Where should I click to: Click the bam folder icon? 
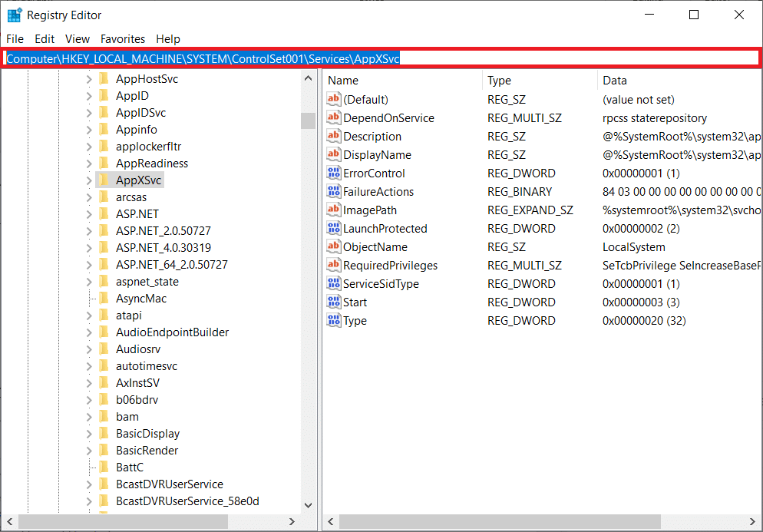(x=104, y=417)
